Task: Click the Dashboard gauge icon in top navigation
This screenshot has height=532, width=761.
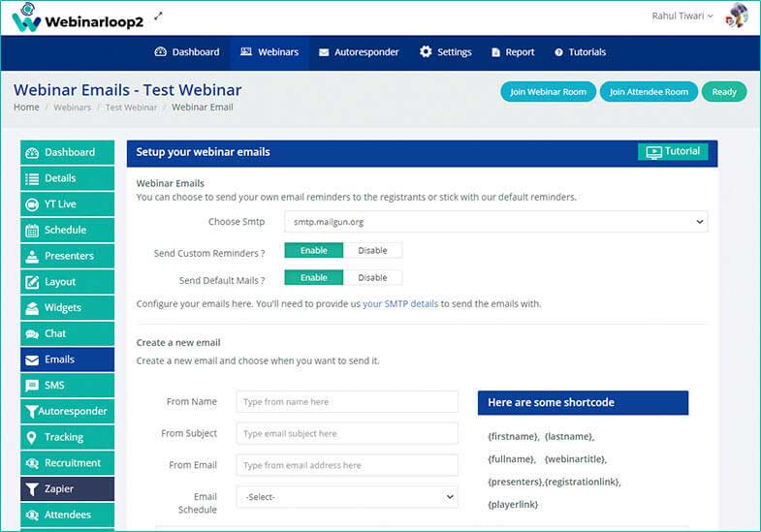Action: click(160, 52)
